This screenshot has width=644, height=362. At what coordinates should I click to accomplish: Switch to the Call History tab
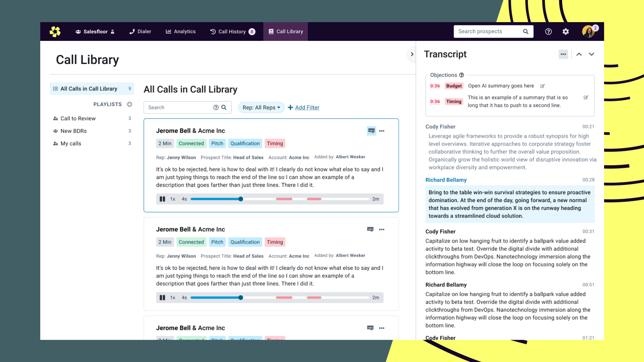(x=232, y=32)
